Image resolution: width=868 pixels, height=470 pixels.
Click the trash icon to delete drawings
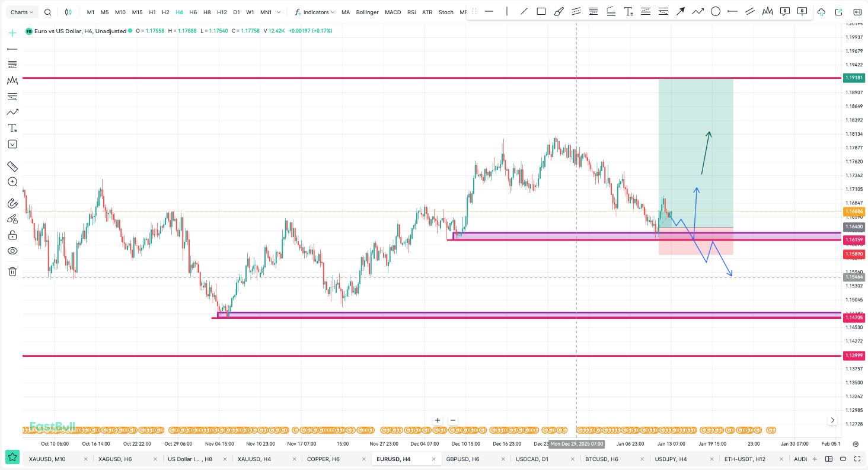[12, 271]
